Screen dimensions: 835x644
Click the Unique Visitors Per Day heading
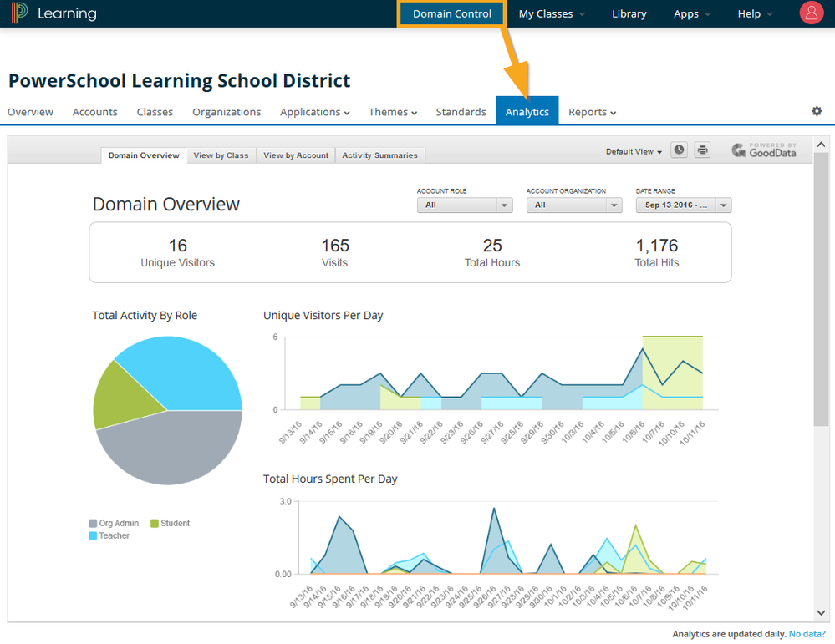point(323,315)
